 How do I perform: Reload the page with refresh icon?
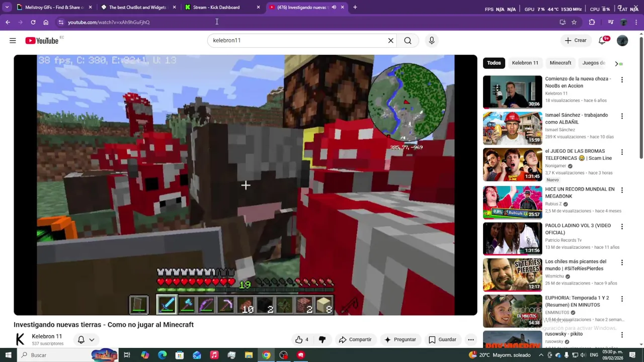coord(33,22)
